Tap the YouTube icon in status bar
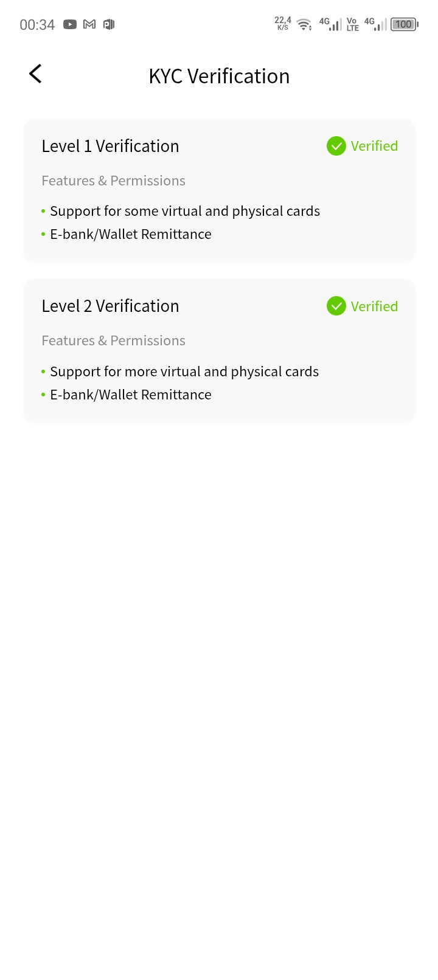Viewport: 438px width, 980px height. click(70, 24)
